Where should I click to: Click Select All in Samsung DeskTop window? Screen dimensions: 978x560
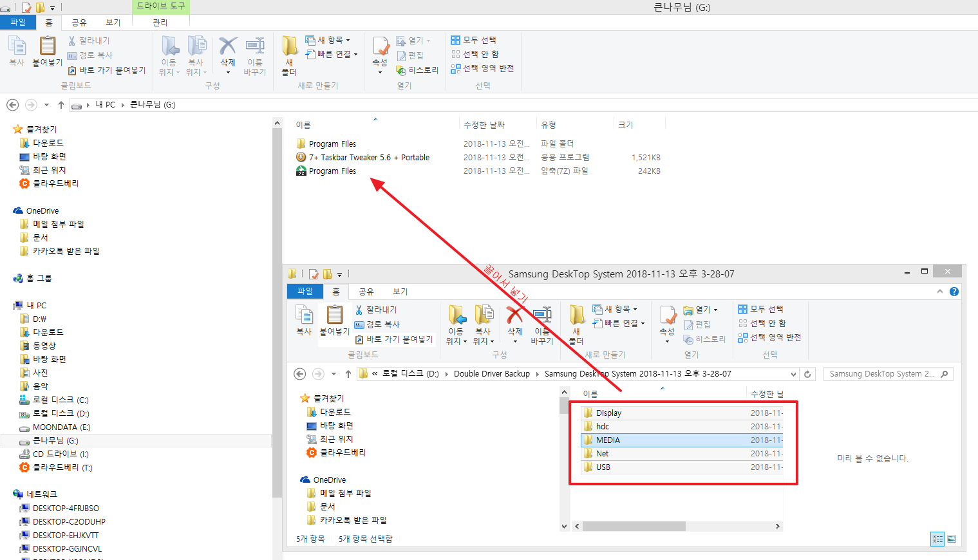(760, 309)
